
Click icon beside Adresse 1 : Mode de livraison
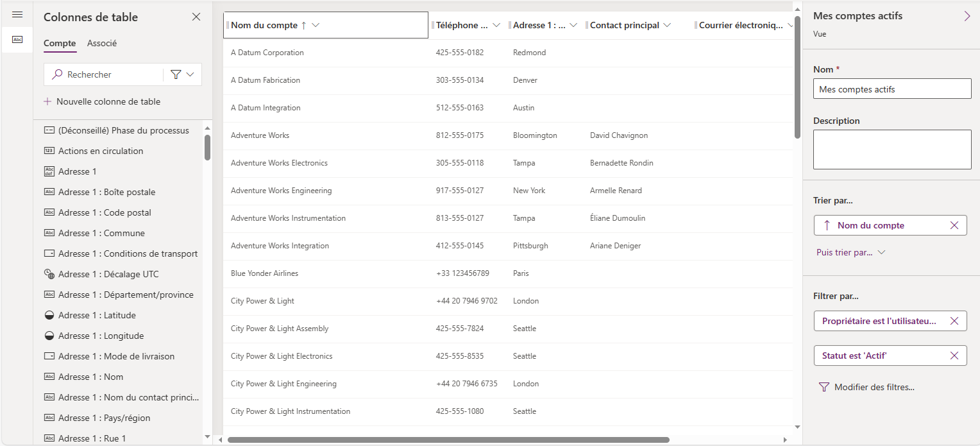pyautogui.click(x=49, y=356)
